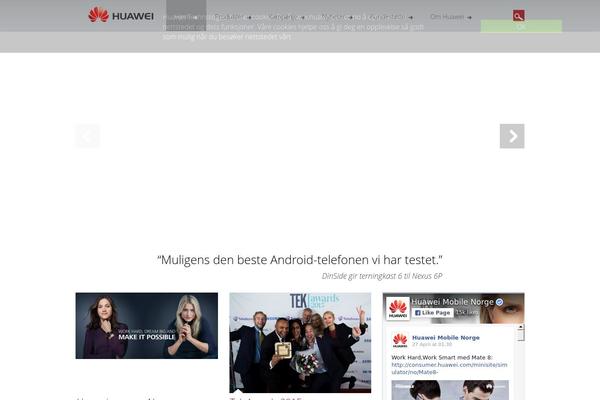Screen dimensions: 600x400
Task: Open the Om Huawei navigation menu
Action: point(450,17)
